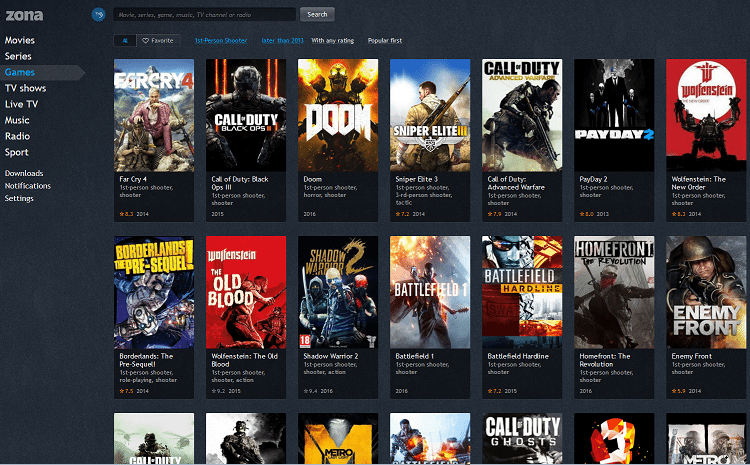The image size is (750, 465).
Task: Click Advanced Warfare star rating 7.9
Action: [494, 214]
